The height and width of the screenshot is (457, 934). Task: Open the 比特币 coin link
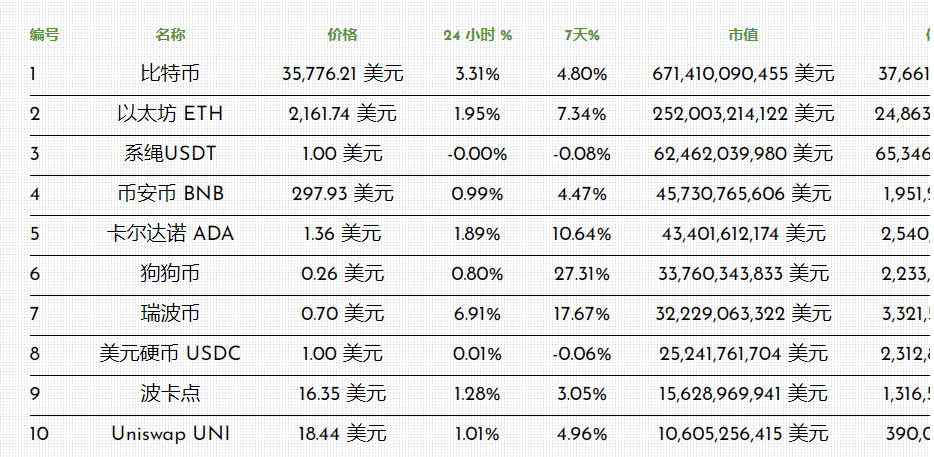(170, 74)
